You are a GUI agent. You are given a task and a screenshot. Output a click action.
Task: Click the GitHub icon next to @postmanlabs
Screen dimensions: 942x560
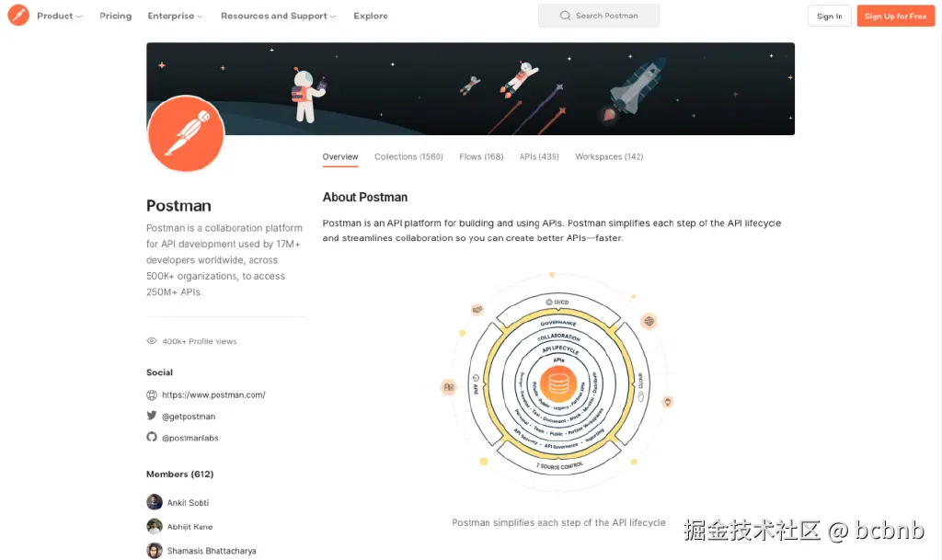pos(153,438)
